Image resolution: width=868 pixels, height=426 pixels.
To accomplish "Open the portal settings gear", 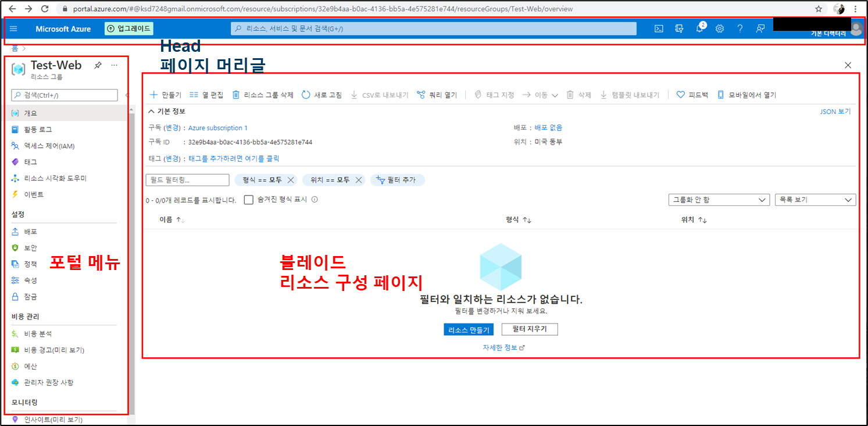I will tap(720, 29).
